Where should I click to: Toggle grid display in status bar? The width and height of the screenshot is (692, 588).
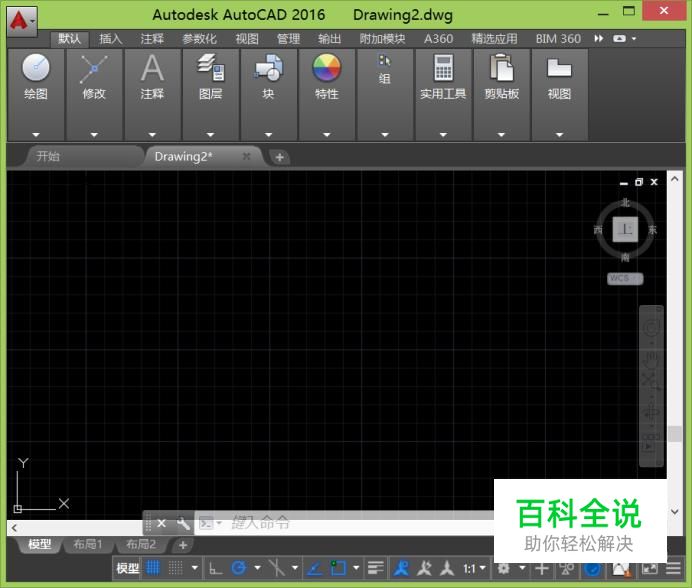154,568
